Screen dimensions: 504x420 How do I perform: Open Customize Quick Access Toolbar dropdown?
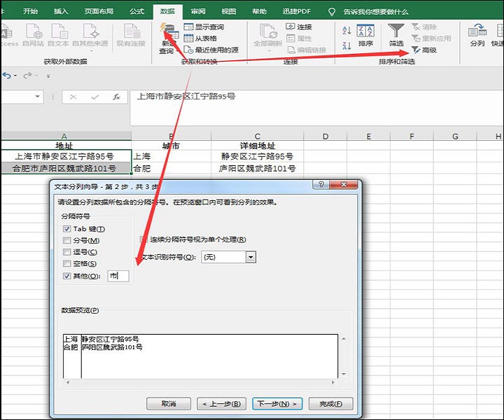(x=48, y=76)
